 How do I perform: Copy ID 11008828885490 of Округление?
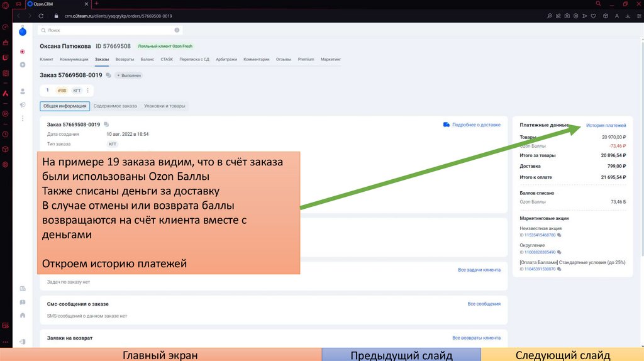coord(559,252)
